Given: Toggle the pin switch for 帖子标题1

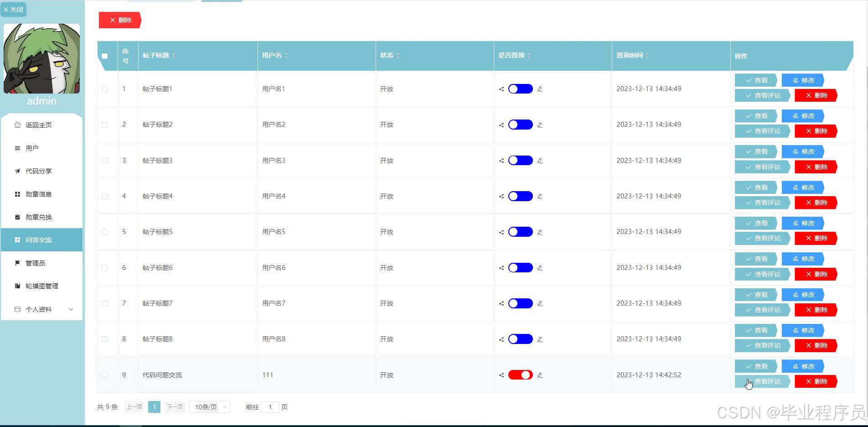Looking at the screenshot, I should tap(520, 89).
